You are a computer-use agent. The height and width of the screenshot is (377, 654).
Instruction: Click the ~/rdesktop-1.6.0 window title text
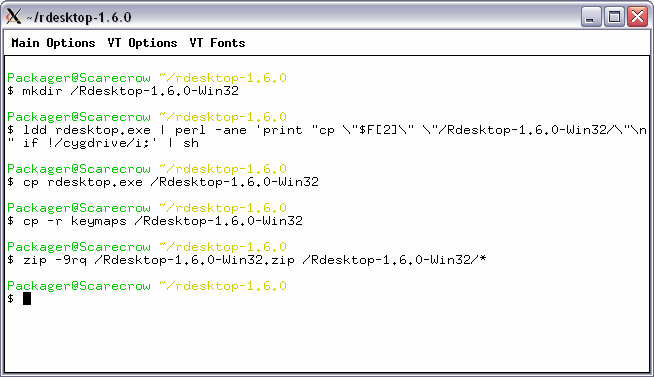pyautogui.click(x=79, y=18)
